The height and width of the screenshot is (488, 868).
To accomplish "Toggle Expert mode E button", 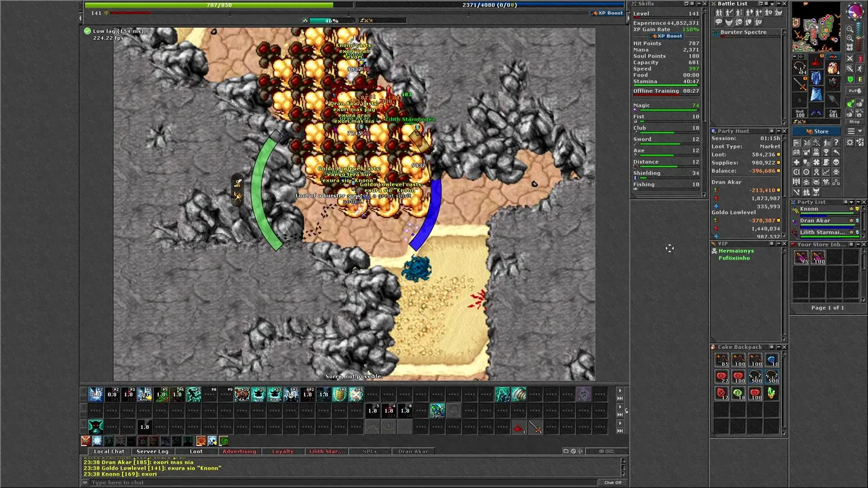I will pyautogui.click(x=860, y=79).
